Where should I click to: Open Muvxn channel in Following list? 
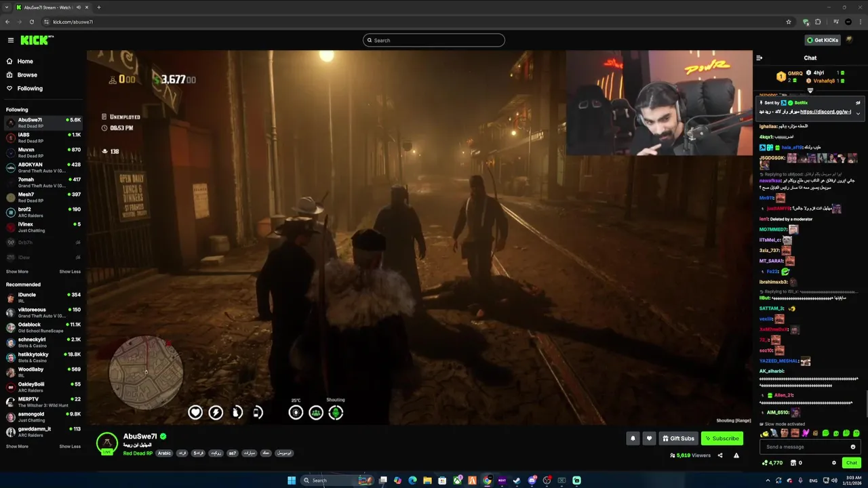[43, 152]
